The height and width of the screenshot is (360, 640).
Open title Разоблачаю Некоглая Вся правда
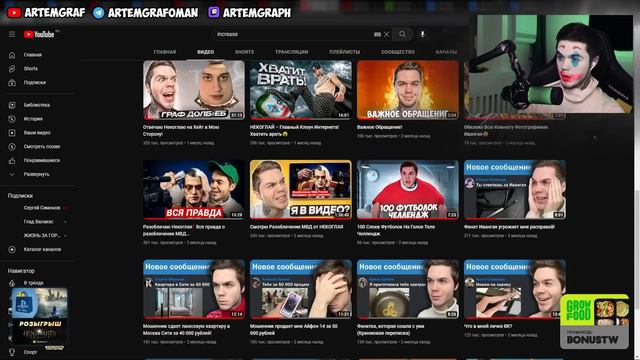(x=184, y=230)
